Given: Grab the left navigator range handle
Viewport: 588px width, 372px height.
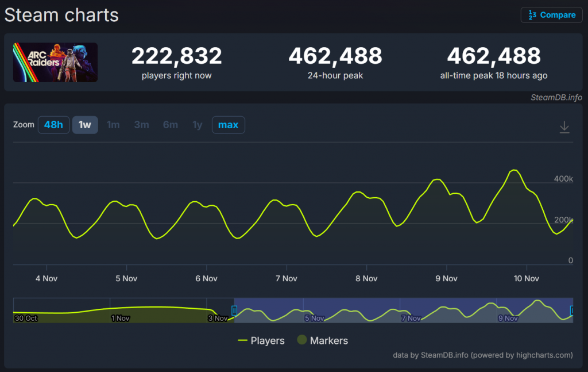Looking at the screenshot, I should pyautogui.click(x=234, y=310).
